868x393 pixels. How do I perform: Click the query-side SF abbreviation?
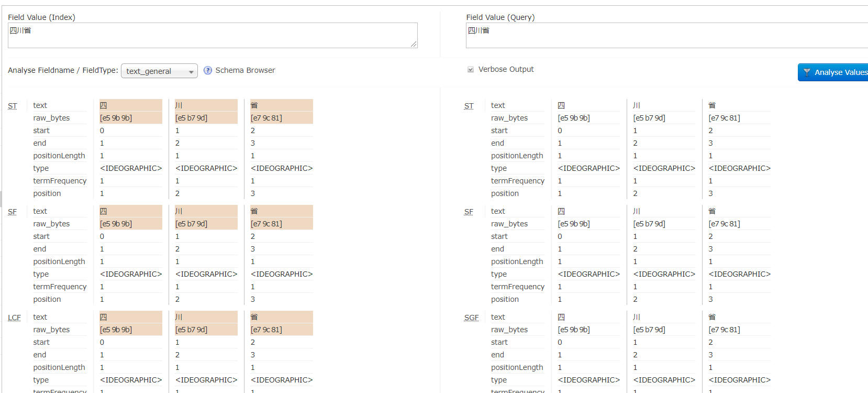[469, 212]
